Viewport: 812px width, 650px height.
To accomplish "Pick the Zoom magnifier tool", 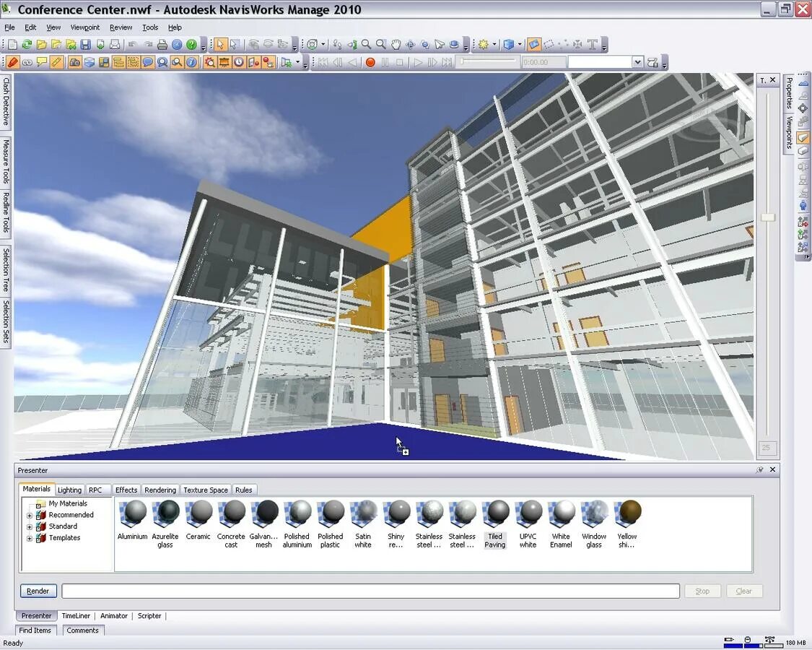I will (x=366, y=45).
